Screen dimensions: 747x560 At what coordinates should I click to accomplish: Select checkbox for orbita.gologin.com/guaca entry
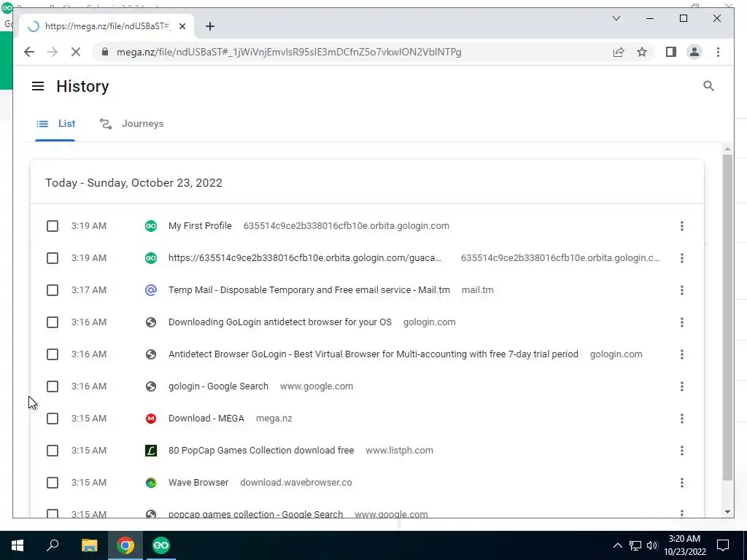(53, 258)
